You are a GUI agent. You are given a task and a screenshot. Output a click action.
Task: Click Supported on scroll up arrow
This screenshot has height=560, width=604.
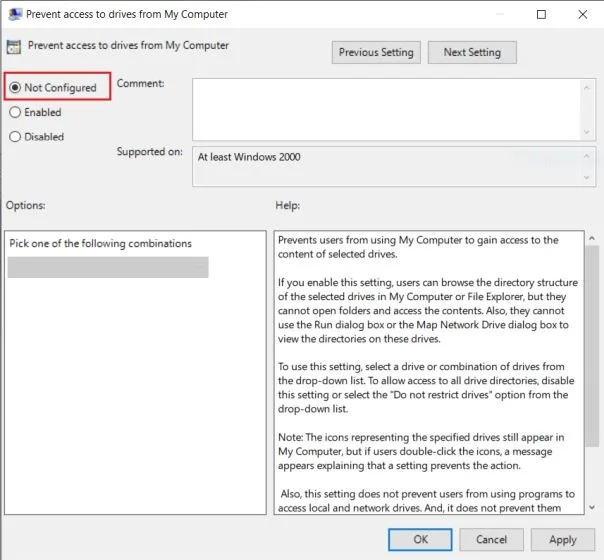pyautogui.click(x=586, y=156)
